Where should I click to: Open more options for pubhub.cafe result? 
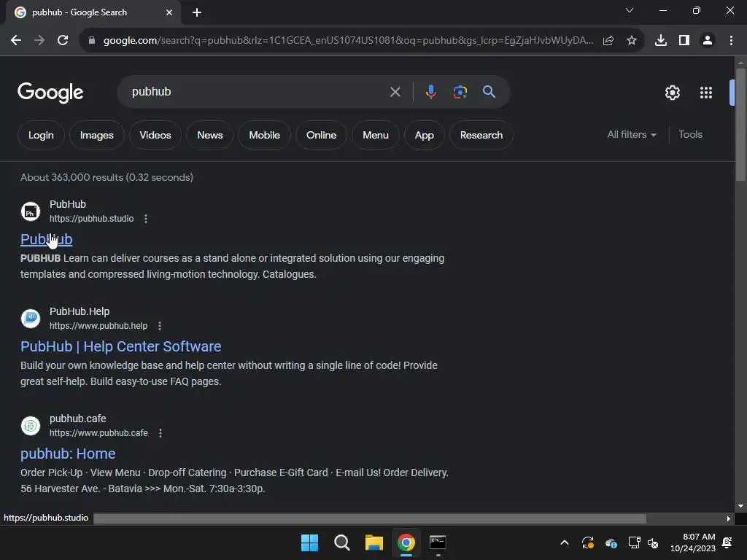click(x=160, y=433)
